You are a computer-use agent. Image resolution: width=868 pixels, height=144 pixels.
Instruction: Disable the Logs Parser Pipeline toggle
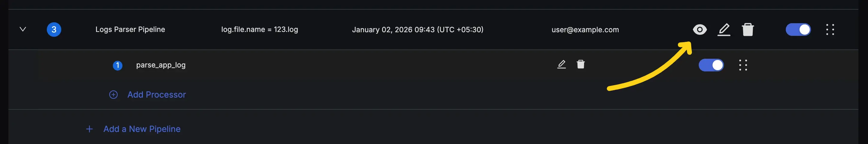click(798, 30)
